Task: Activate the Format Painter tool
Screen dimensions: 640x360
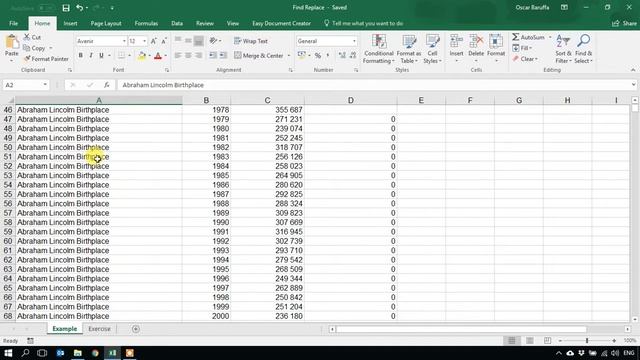Action: pos(46,59)
